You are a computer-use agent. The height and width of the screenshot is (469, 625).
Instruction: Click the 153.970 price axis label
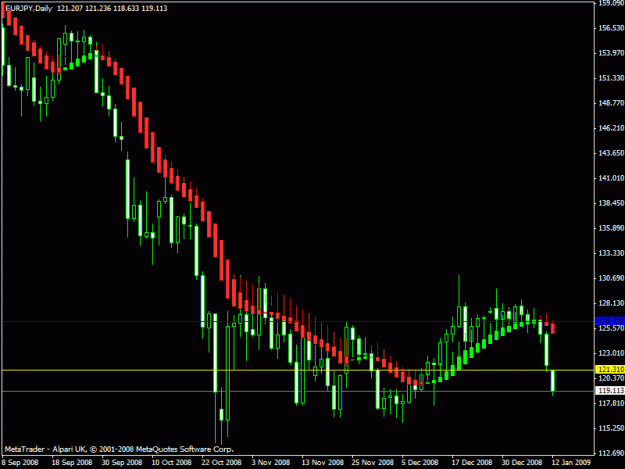click(611, 53)
